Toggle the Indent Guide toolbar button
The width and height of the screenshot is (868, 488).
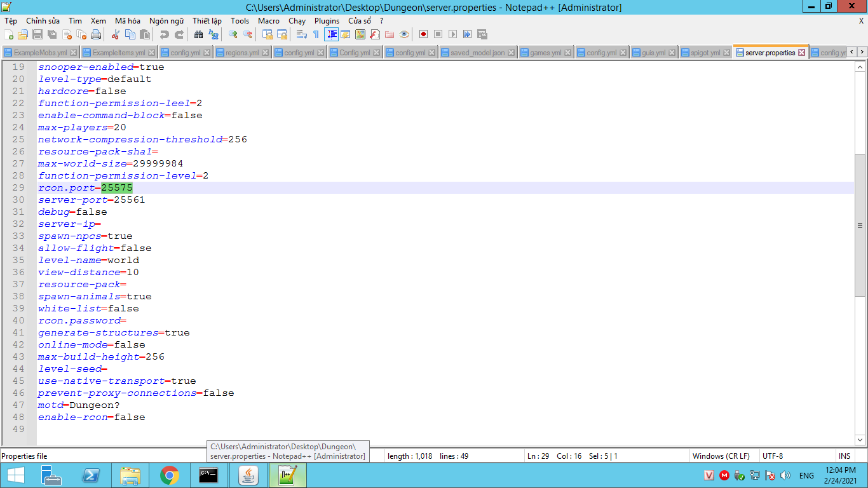[331, 34]
